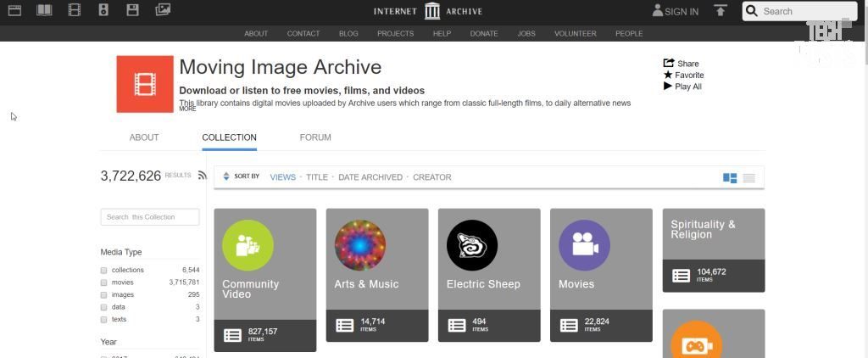The image size is (868, 358).
Task: Open Community Video green circle icon
Action: coord(248,245)
